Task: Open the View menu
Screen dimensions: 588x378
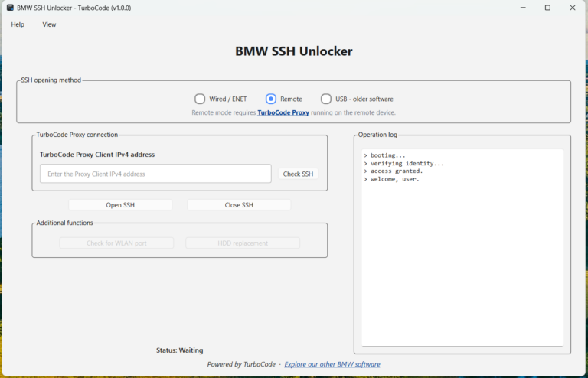Action: pyautogui.click(x=49, y=24)
